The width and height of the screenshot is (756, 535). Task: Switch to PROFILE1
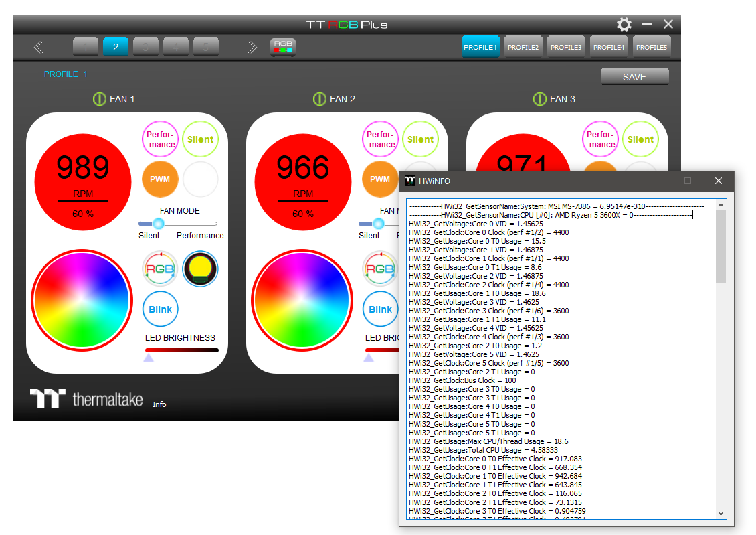coord(480,48)
